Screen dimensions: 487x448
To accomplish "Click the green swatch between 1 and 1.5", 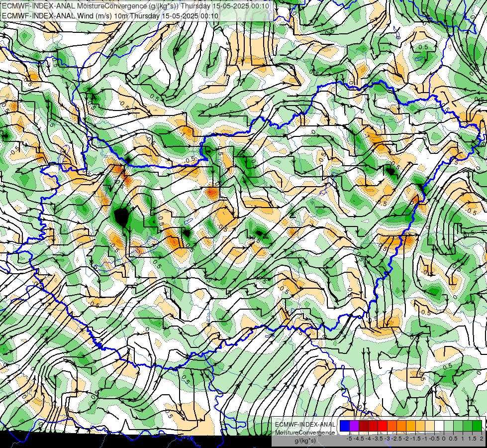I will [468, 426].
